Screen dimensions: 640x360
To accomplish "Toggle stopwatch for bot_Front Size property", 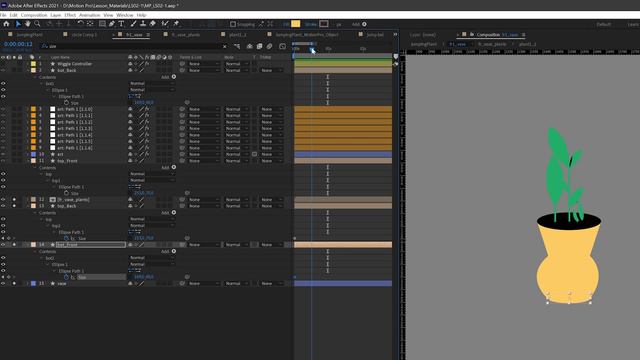I will (x=66, y=277).
